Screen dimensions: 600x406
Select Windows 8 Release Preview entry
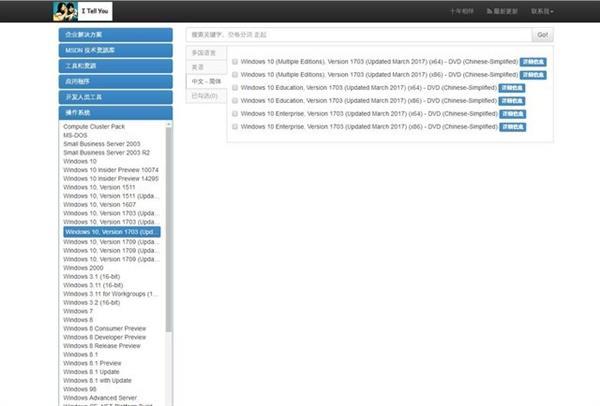[x=102, y=346]
